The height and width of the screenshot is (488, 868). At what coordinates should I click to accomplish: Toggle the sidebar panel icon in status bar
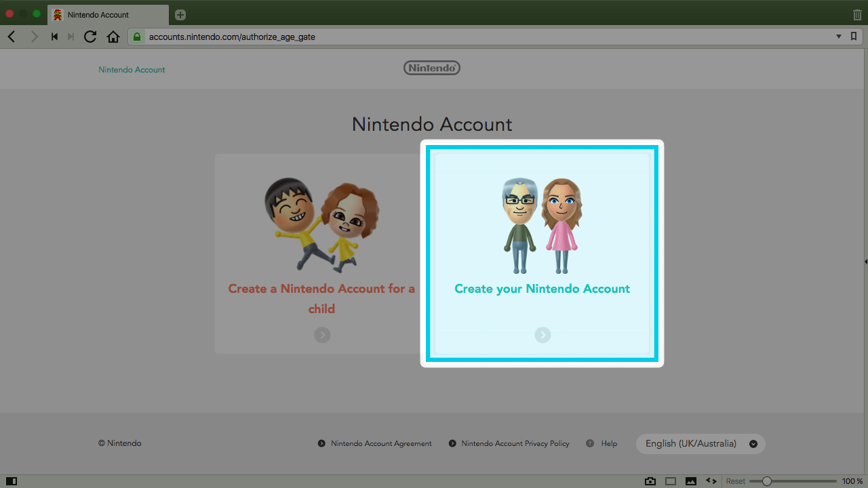pyautogui.click(x=12, y=481)
